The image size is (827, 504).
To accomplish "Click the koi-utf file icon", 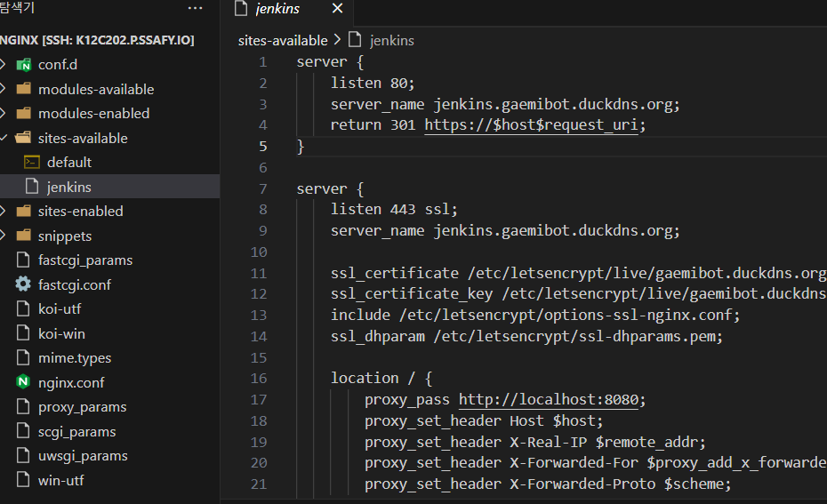I will [23, 308].
